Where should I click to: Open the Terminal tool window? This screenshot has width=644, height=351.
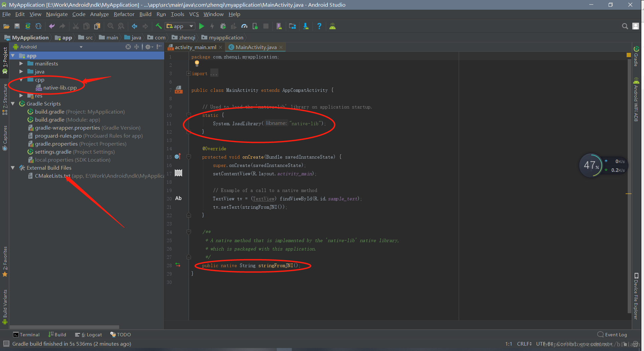click(x=26, y=335)
